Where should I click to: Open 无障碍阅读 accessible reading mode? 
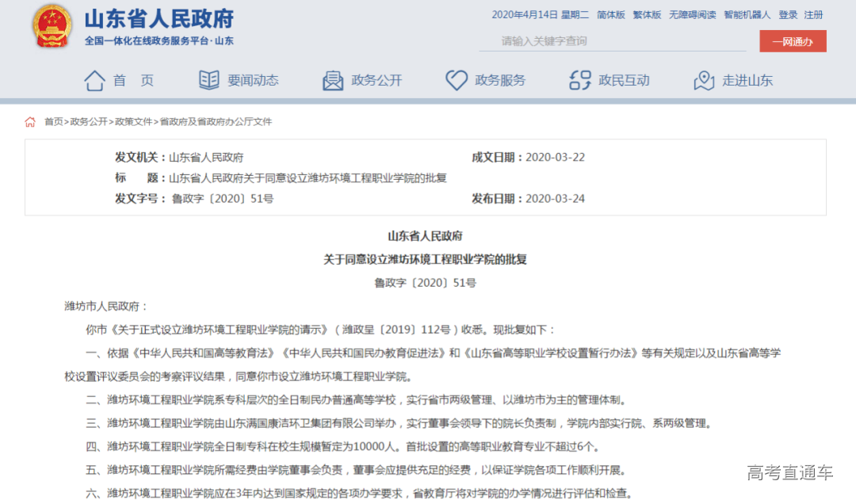click(x=692, y=15)
